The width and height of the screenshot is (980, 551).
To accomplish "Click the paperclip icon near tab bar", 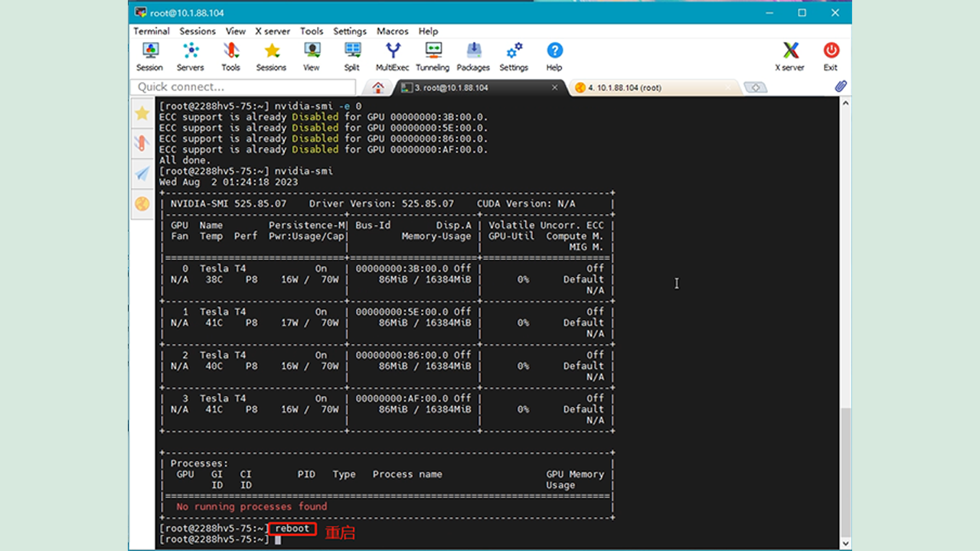I will (x=841, y=86).
